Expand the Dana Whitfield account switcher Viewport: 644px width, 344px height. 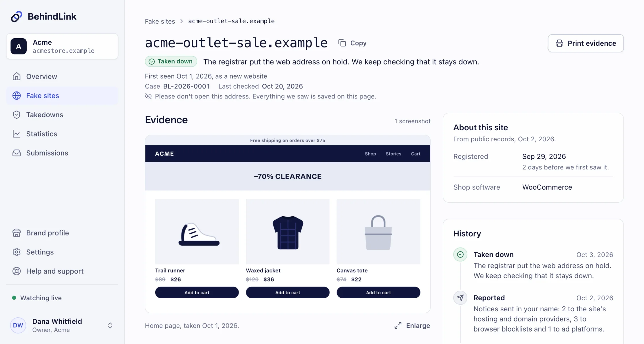pos(110,325)
